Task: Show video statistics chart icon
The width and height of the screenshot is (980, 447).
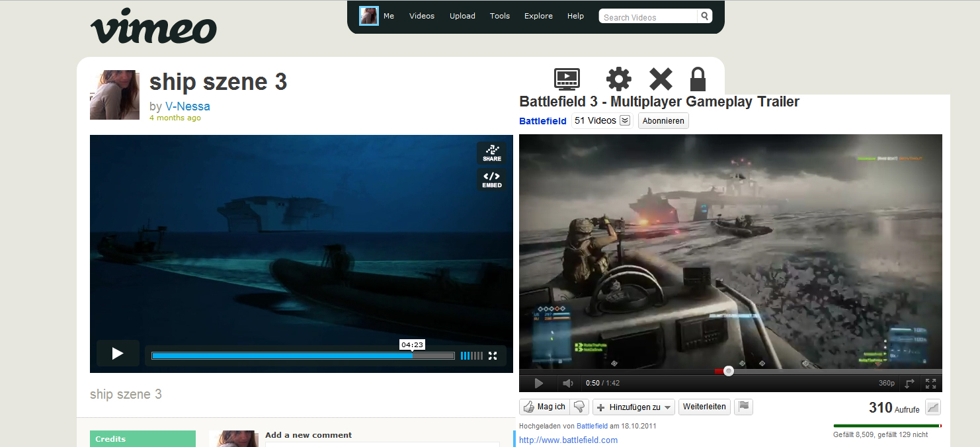Action: coord(933,407)
